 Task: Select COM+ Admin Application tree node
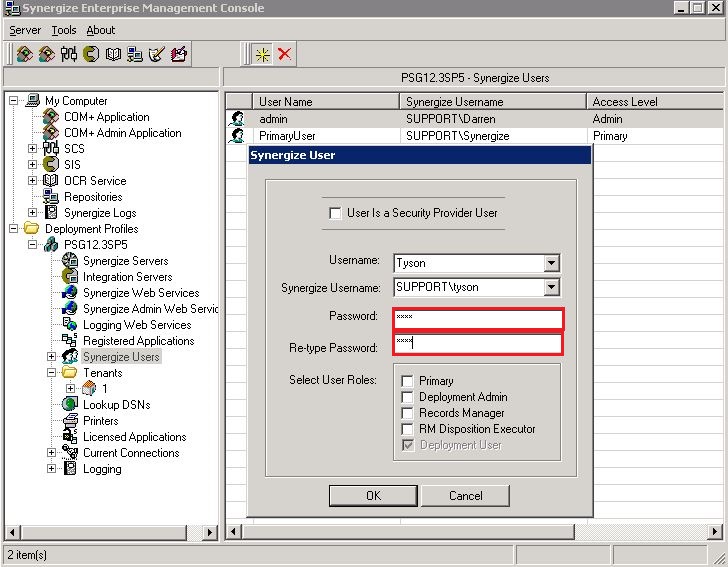coord(123,133)
